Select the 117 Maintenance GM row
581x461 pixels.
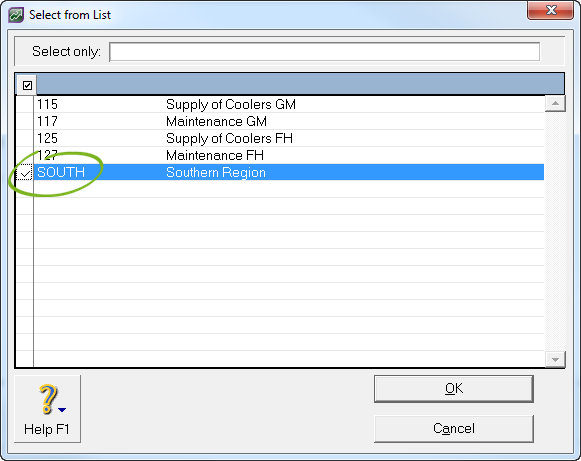pos(289,122)
